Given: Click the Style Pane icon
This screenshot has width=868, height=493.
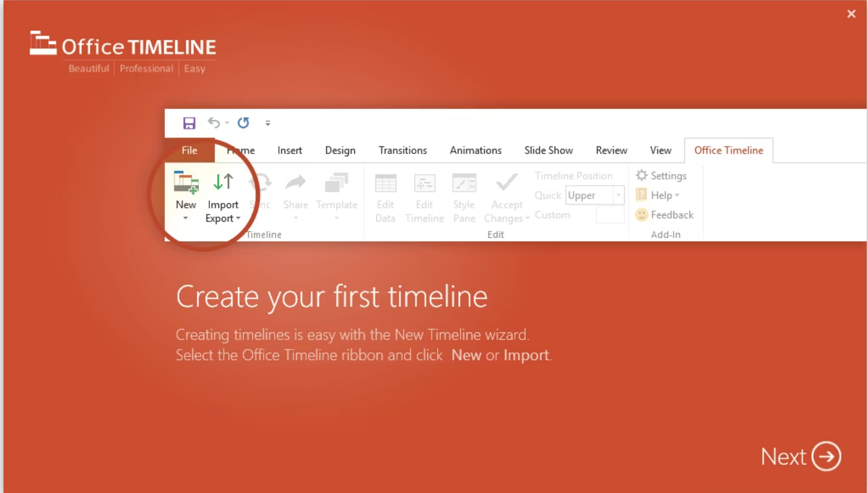Looking at the screenshot, I should point(464,184).
